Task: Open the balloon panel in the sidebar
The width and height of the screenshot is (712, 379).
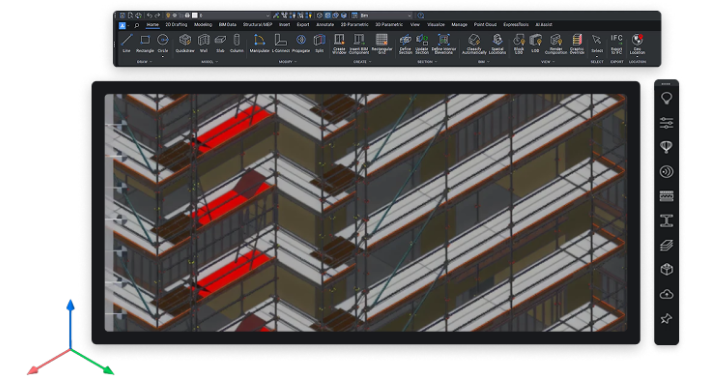Action: pyautogui.click(x=666, y=147)
